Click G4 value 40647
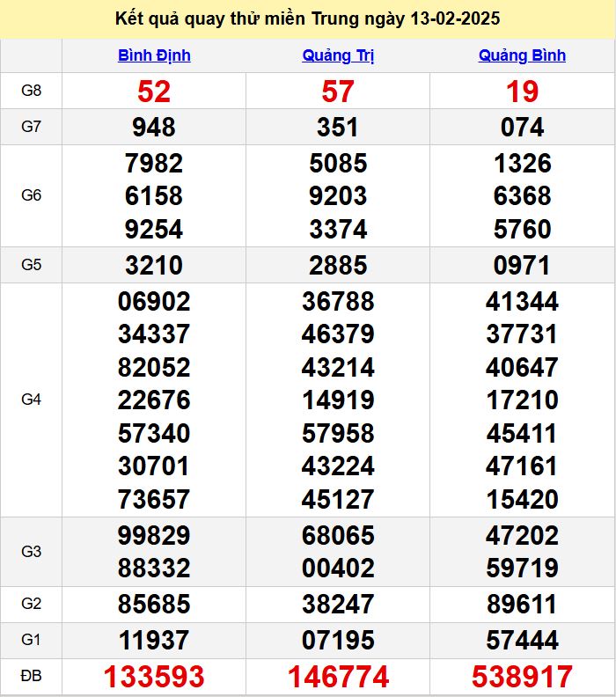The image size is (616, 697). [522, 368]
